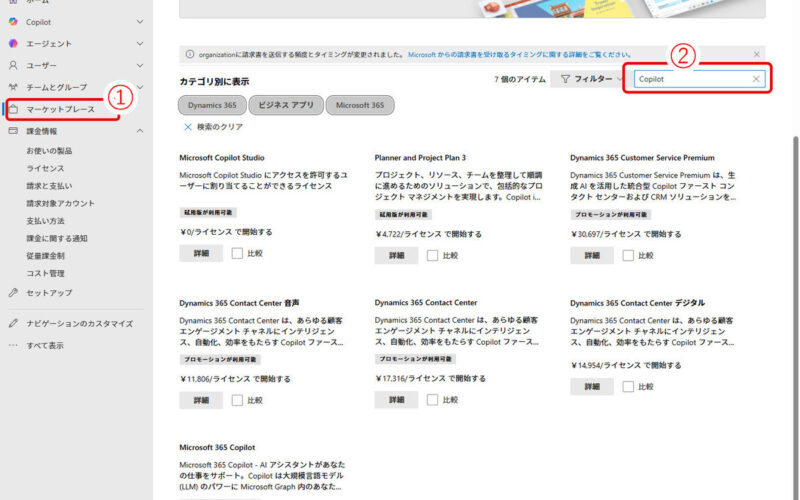The width and height of the screenshot is (800, 500).
Task: Click すべて表示 in sidebar
Action: click(45, 345)
